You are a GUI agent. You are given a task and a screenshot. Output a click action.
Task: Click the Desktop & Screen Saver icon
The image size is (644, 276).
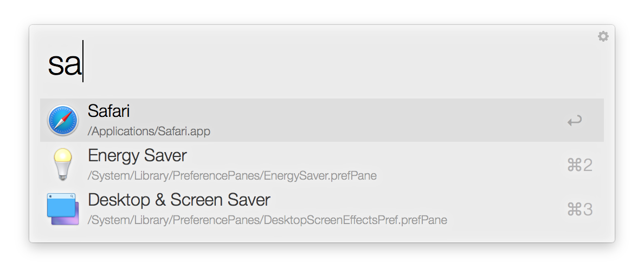click(63, 209)
